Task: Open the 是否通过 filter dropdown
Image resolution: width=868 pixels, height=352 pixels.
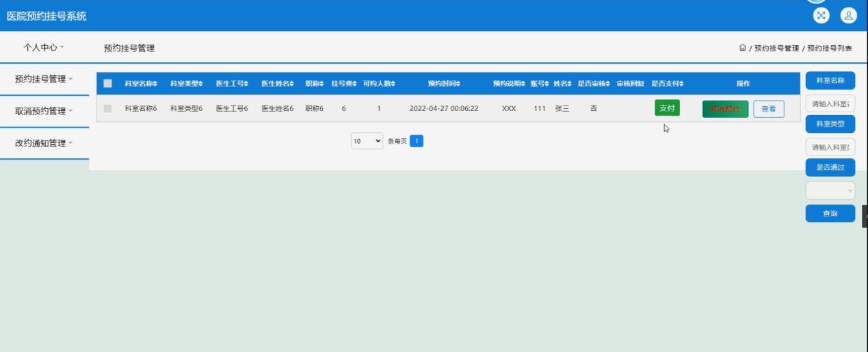Action: point(830,191)
